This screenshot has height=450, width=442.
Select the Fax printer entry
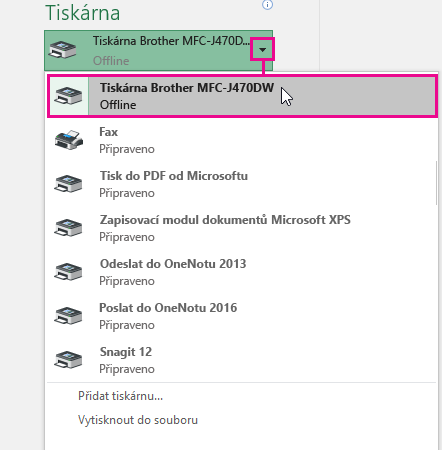tap(241, 140)
